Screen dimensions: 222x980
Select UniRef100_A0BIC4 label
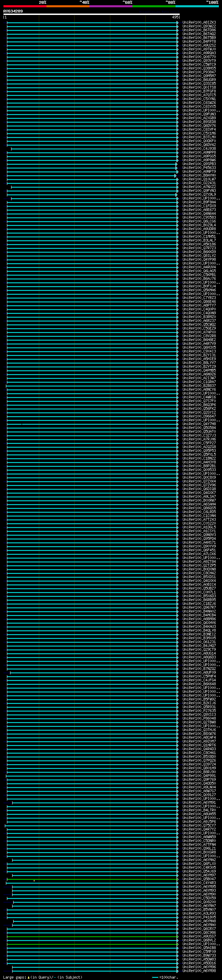(x=199, y=584)
